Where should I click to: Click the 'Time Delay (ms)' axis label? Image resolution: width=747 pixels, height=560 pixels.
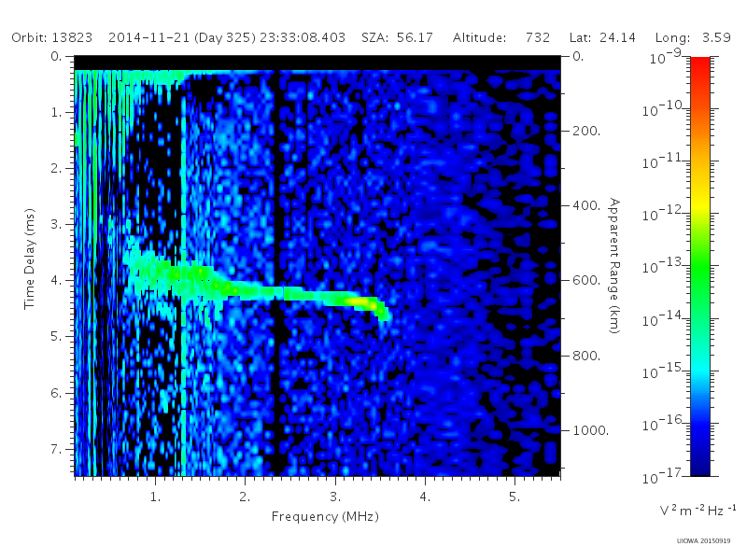pyautogui.click(x=30, y=259)
